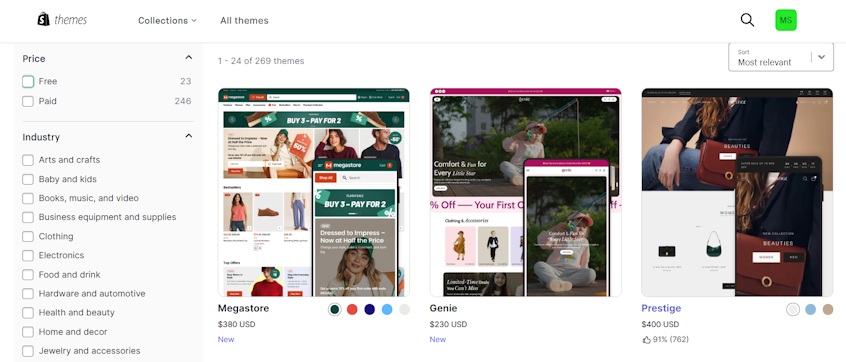Open the Megastore theme title
Image resolution: width=846 pixels, height=362 pixels.
point(243,309)
